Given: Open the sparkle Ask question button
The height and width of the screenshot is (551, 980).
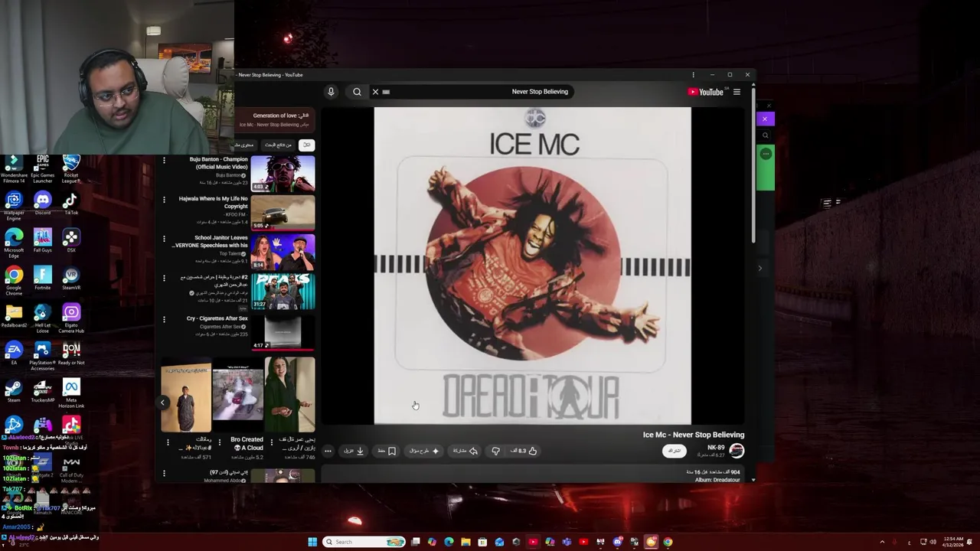Looking at the screenshot, I should (x=424, y=451).
